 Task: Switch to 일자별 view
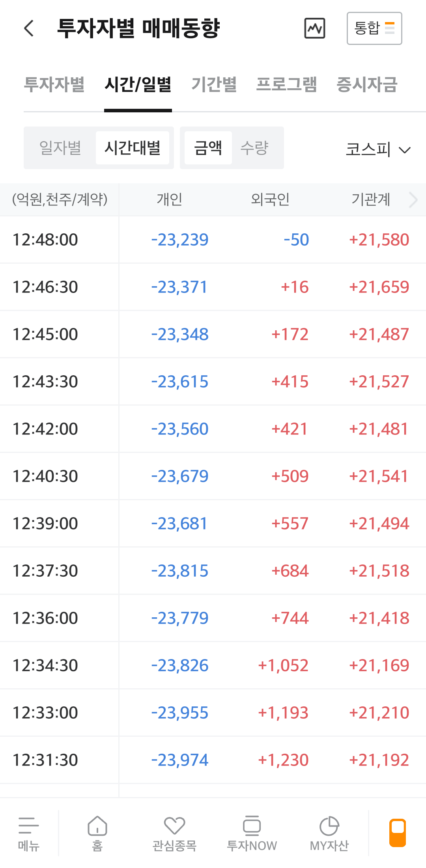pos(60,148)
